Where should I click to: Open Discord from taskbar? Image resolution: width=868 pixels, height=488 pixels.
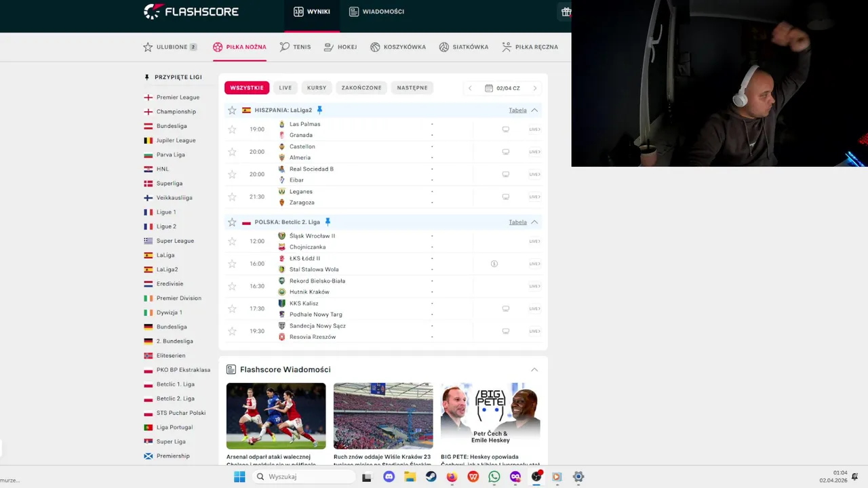coord(389,476)
